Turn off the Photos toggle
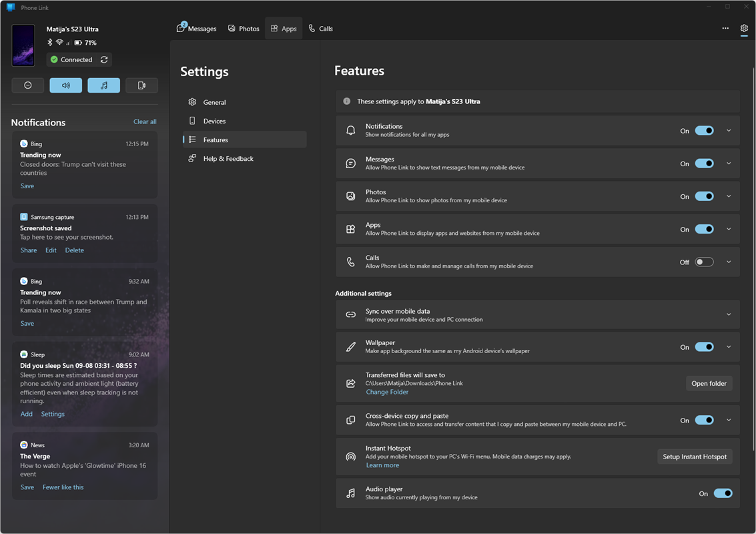756x534 pixels. 705,196
